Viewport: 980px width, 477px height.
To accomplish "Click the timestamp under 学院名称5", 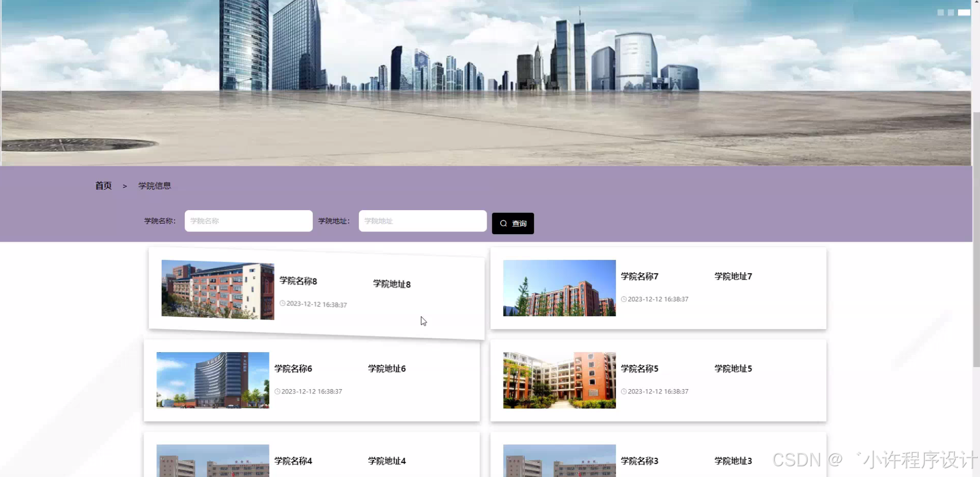I will coord(658,391).
